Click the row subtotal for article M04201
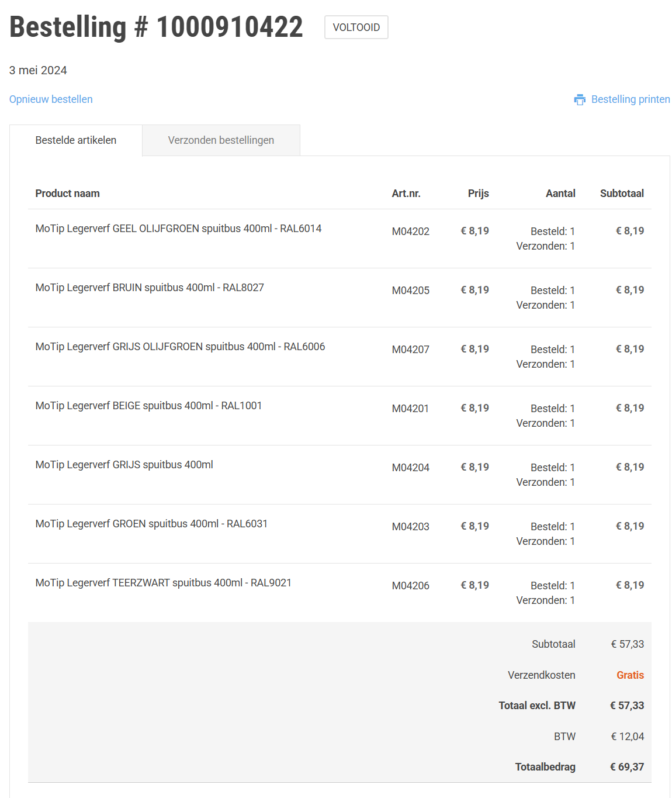The width and height of the screenshot is (672, 798). tap(630, 408)
